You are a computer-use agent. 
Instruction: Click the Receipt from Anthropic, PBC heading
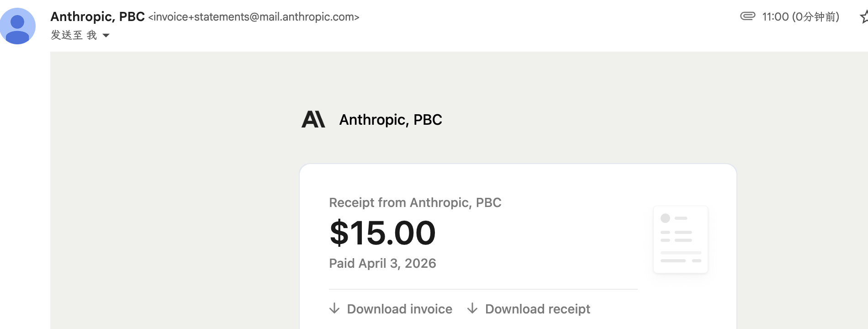[415, 202]
